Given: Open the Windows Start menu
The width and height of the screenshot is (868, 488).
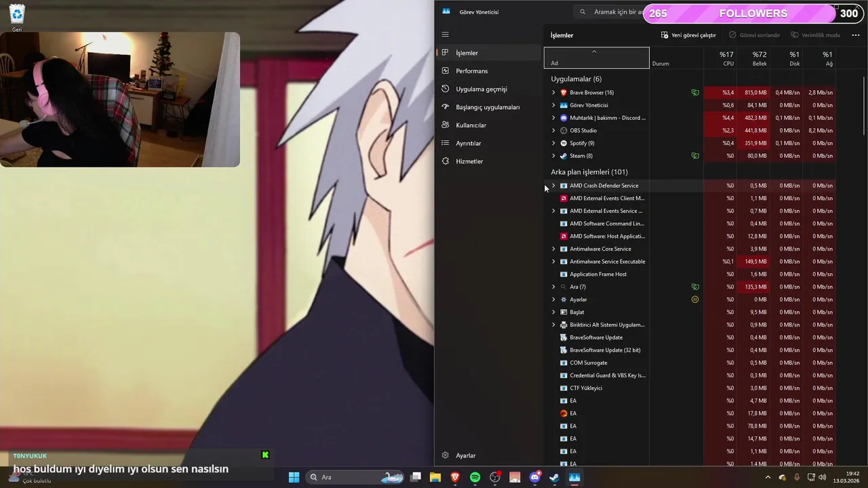Looking at the screenshot, I should tap(294, 477).
